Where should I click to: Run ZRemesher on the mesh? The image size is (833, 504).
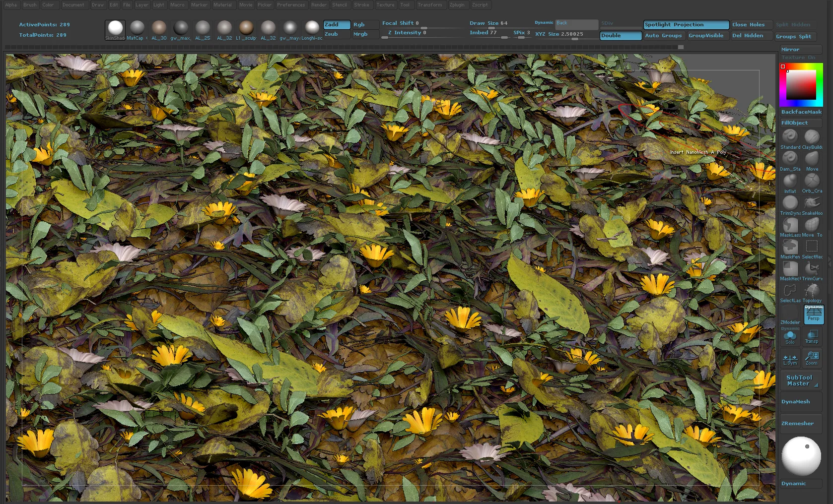point(800,423)
